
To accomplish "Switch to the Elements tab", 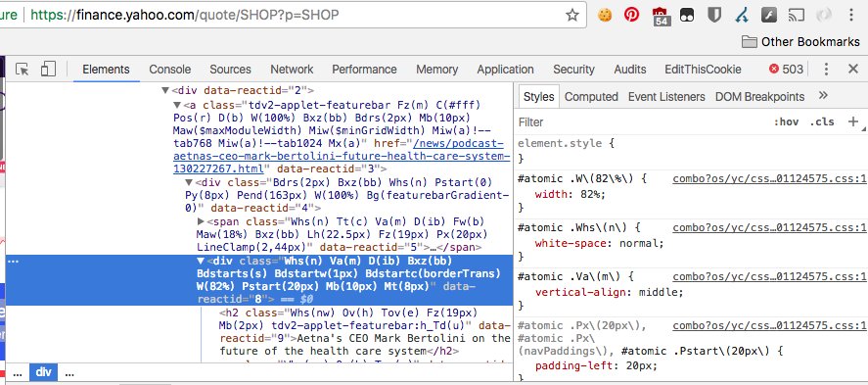I will coord(106,70).
